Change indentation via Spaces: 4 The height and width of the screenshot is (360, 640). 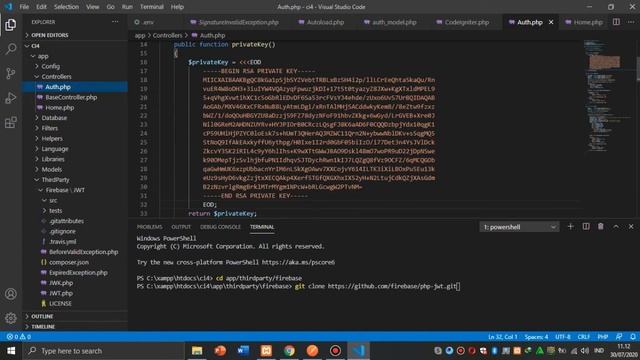[536, 337]
